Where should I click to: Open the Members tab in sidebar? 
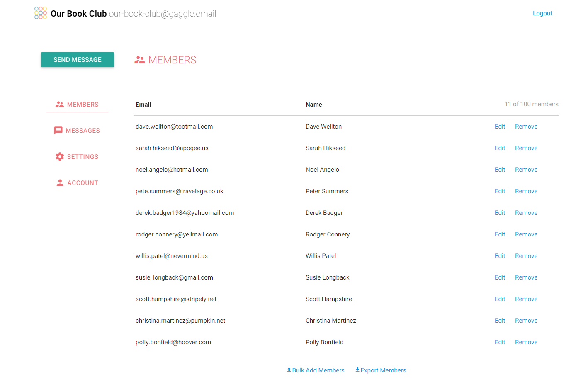(x=78, y=105)
